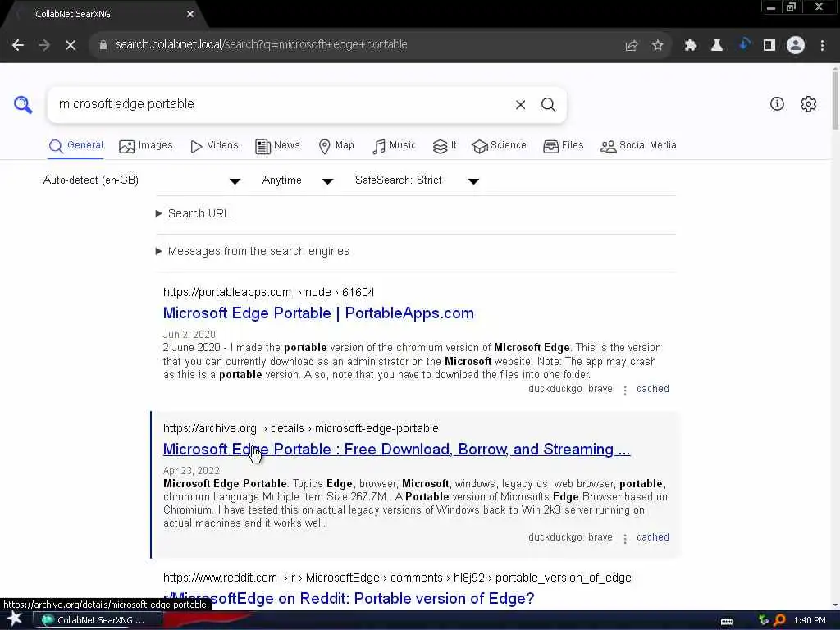
Task: Switch to Images search category
Action: coord(146,146)
